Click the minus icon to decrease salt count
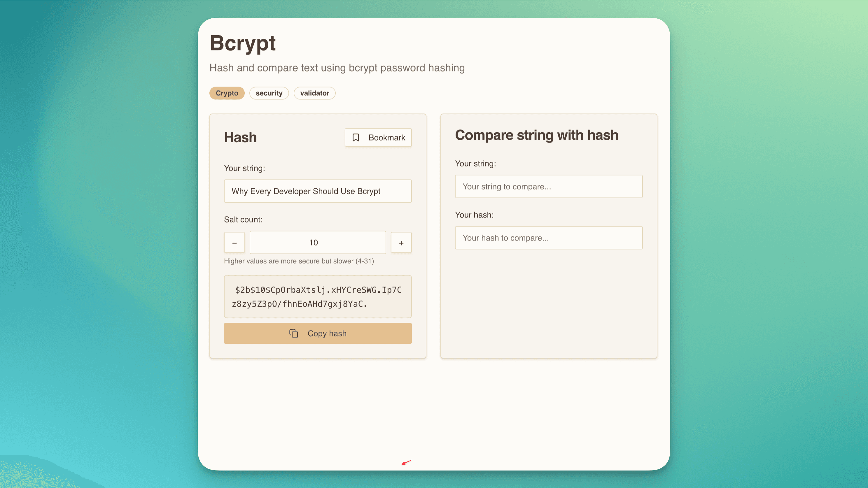This screenshot has height=488, width=868. (x=234, y=242)
